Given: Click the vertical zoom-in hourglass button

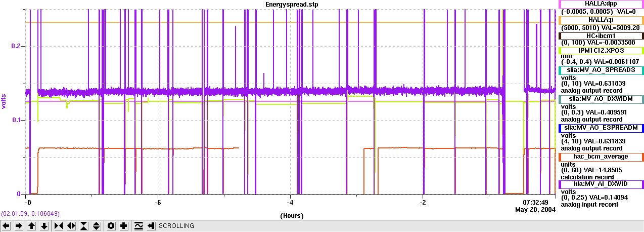Looking at the screenshot, I should click(84, 225).
